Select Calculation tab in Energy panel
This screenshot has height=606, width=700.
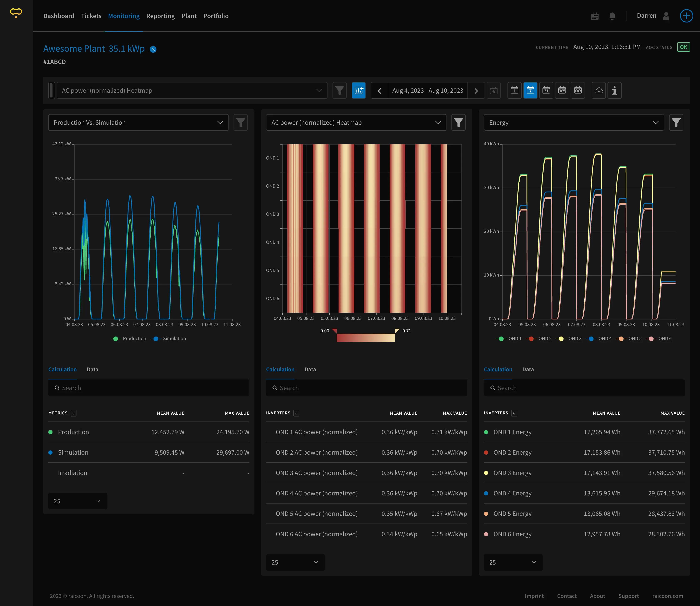(x=498, y=369)
